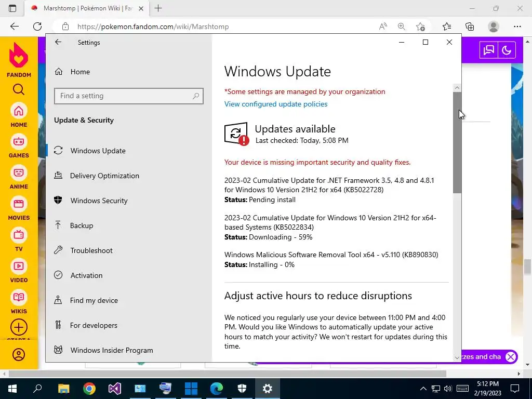Screen dimensions: 532x399
Task: Toggle Fandom dark theme moon icon
Action: [507, 50]
